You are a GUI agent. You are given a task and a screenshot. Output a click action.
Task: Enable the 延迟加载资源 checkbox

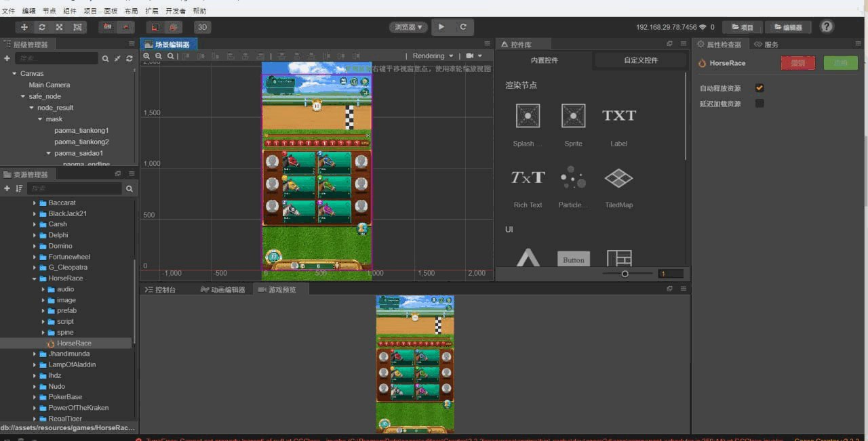(759, 104)
